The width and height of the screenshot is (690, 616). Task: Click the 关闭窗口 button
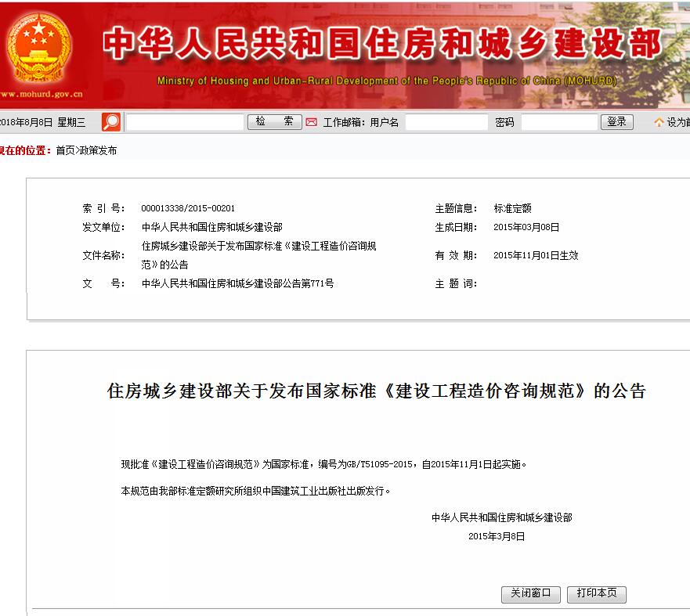point(531,594)
